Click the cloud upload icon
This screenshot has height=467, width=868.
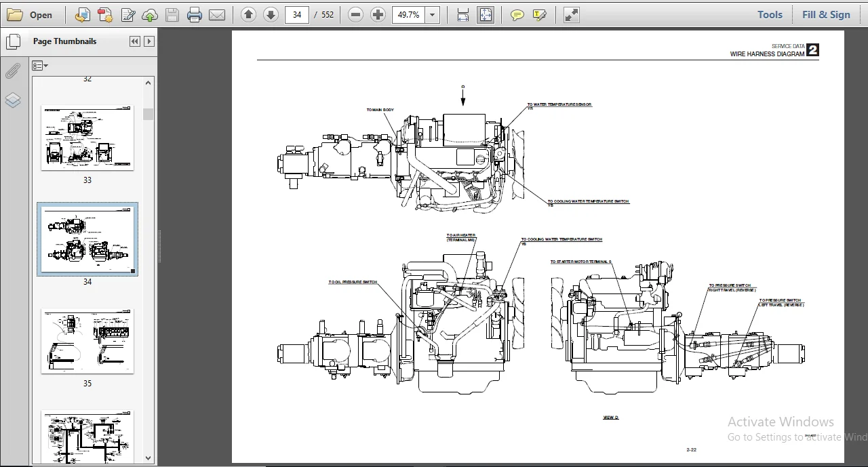[x=150, y=14]
